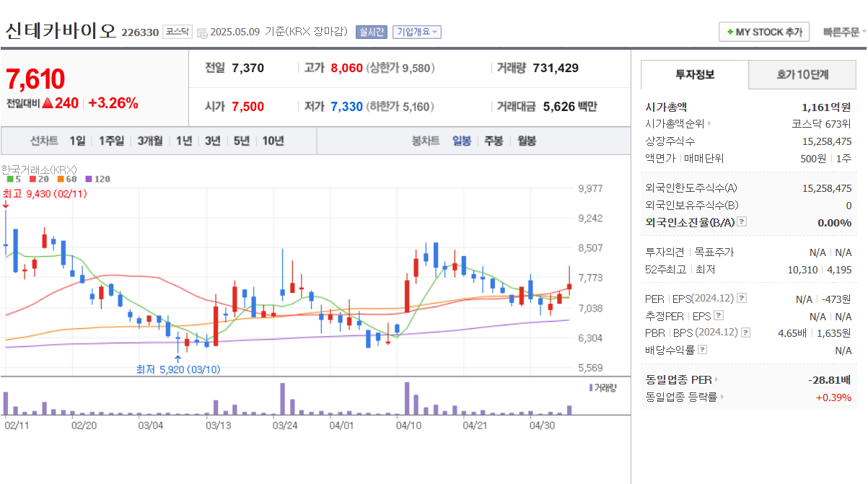The height and width of the screenshot is (484, 868).
Task: Click the 전일 value 7,370
Action: (x=248, y=68)
